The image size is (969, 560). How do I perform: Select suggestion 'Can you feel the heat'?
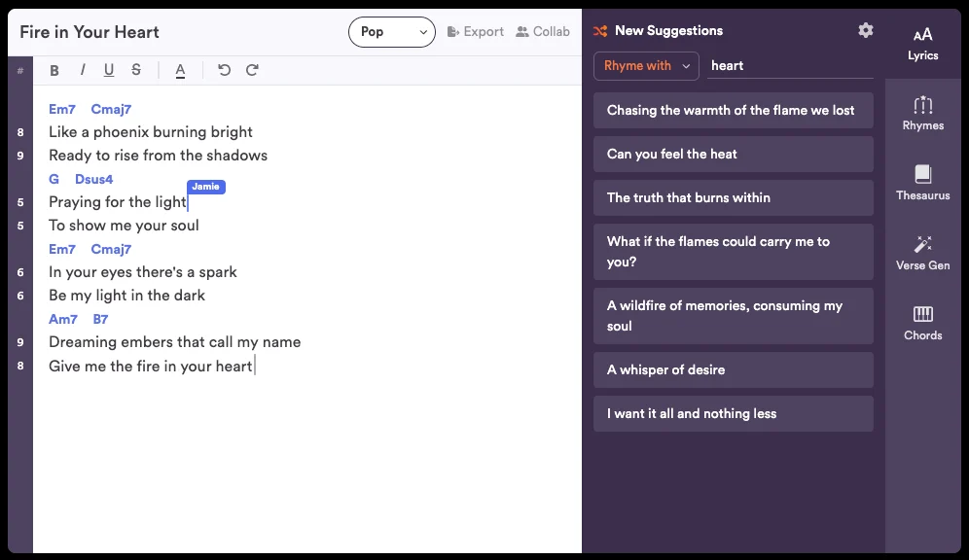tap(734, 155)
